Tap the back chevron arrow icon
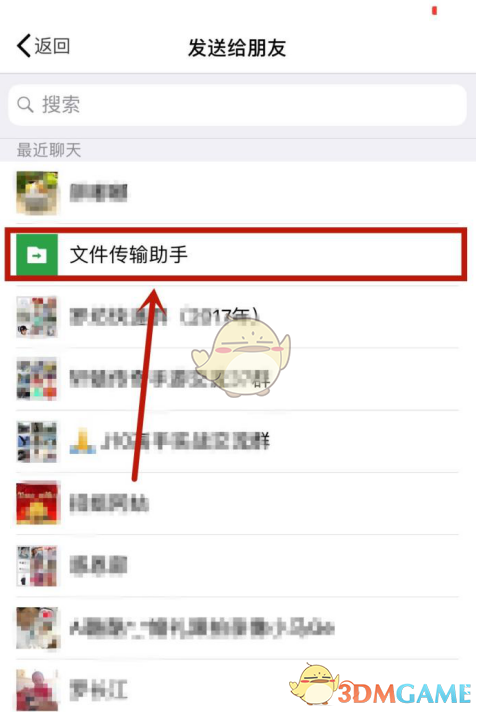The image size is (482, 712). point(24,46)
